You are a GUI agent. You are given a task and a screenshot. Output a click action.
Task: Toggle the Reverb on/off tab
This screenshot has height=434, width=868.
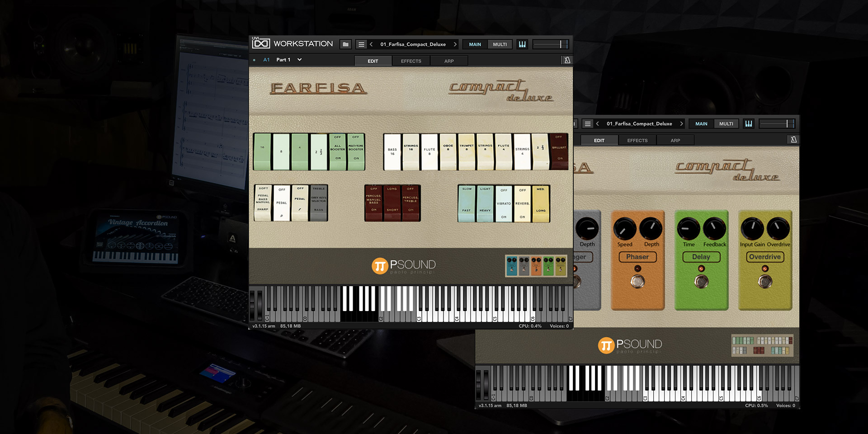[x=522, y=203]
